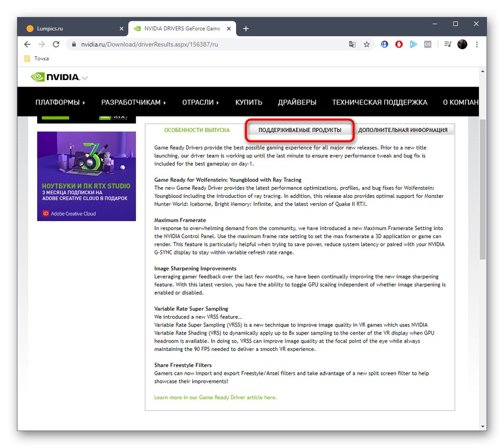This screenshot has height=448, width=504.
Task: Click the scrollbar down arrow
Action: coord(482,426)
